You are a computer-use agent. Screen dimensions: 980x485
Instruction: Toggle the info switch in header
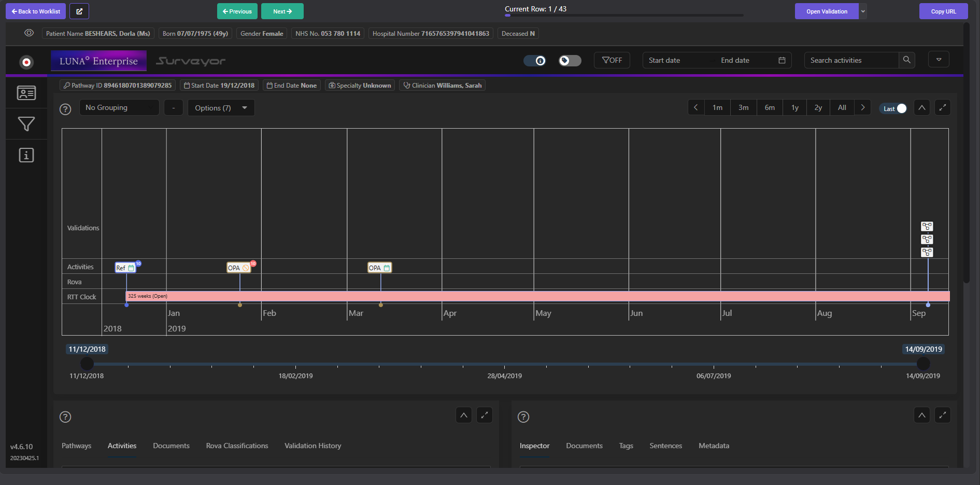click(534, 61)
